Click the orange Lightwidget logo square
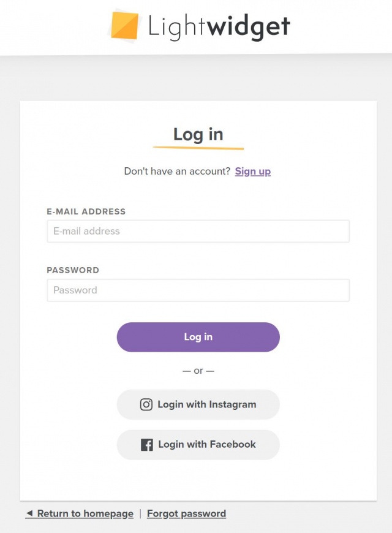The image size is (392, 533). coord(124,26)
